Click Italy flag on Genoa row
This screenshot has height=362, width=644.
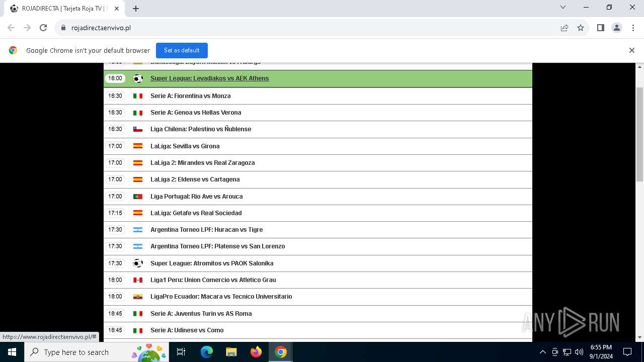[x=138, y=113]
